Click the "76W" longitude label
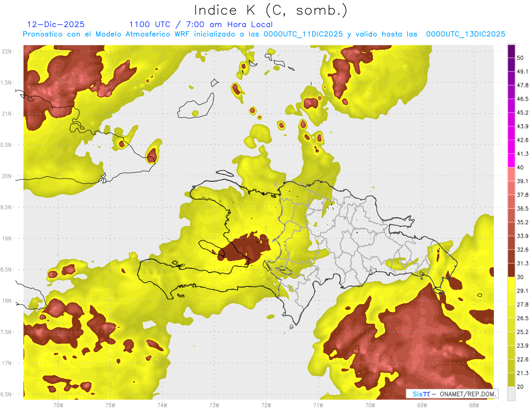Screen dimensions: 532x411 tap(58, 405)
